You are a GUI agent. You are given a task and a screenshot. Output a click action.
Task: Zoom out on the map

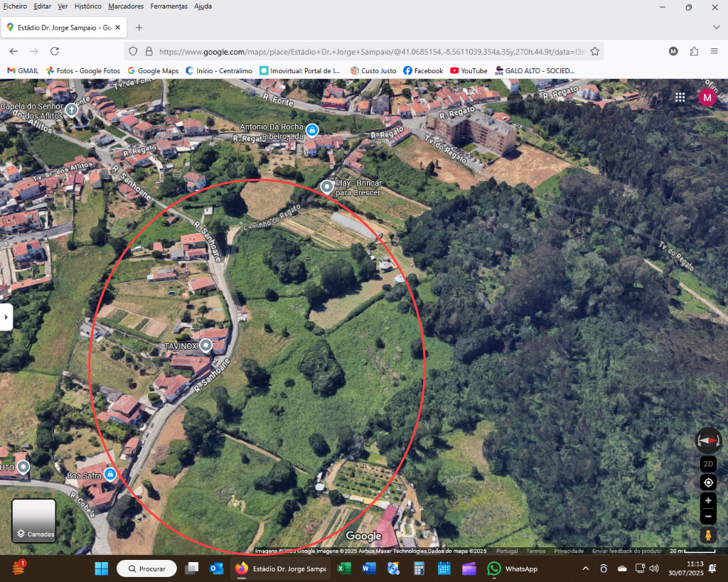click(708, 516)
